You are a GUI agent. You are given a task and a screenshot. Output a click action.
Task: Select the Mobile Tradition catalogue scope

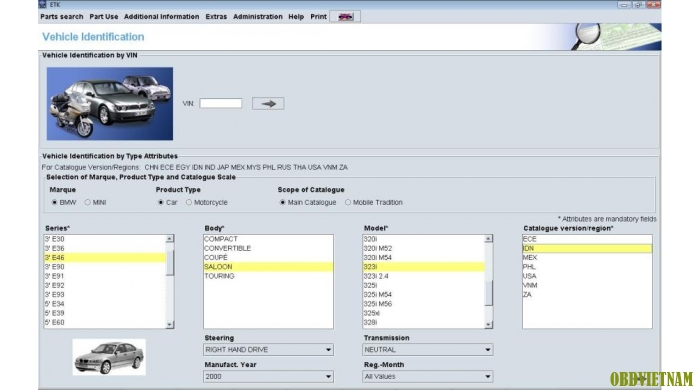348,202
